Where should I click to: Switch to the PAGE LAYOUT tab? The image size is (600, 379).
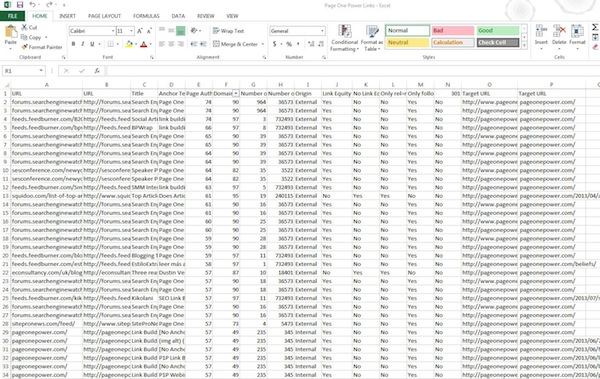104,16
